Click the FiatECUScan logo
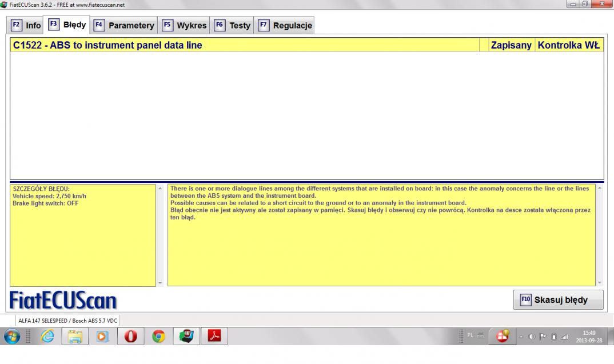 pos(63,300)
